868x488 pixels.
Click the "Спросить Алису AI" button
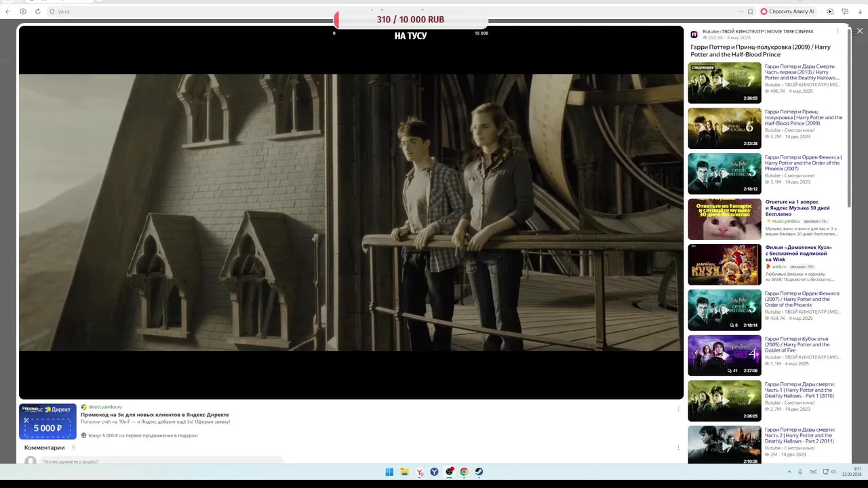(787, 12)
